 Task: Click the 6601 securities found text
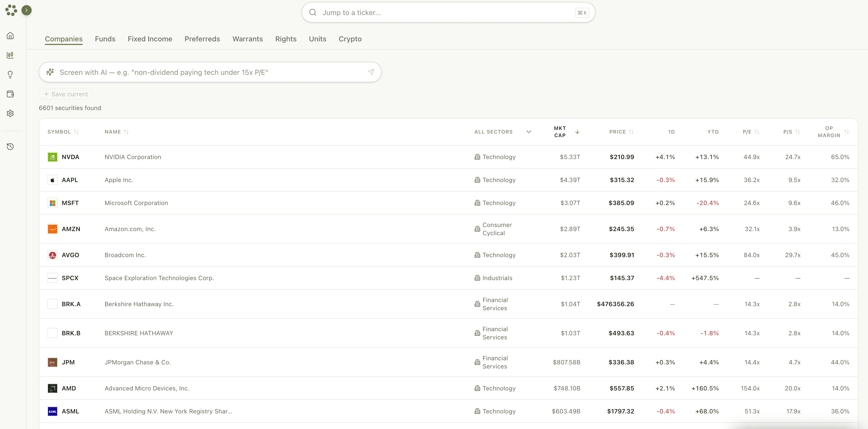[x=70, y=108]
